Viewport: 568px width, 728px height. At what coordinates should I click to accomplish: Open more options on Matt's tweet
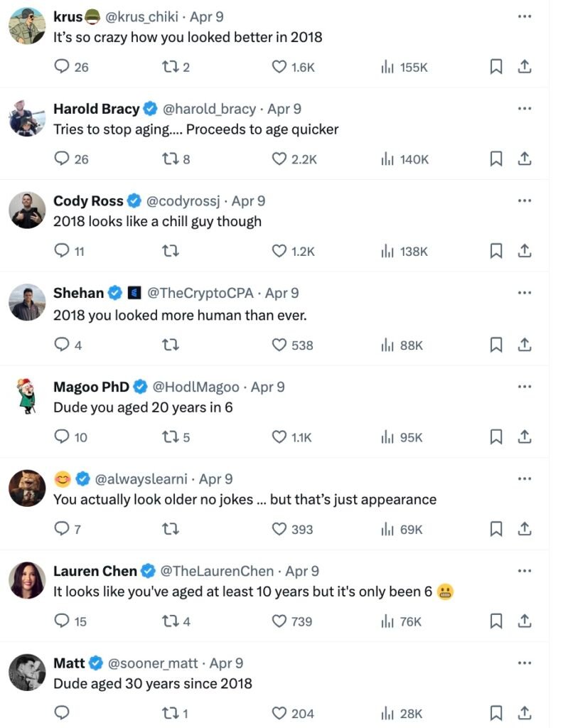(525, 663)
